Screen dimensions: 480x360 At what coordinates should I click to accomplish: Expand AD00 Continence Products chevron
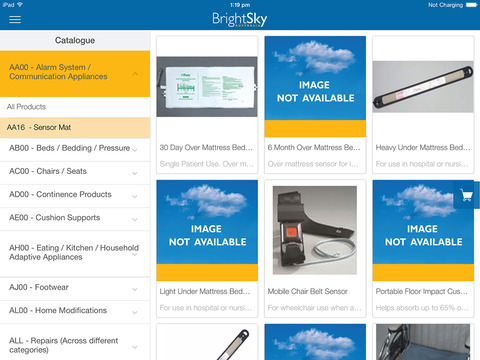click(135, 197)
